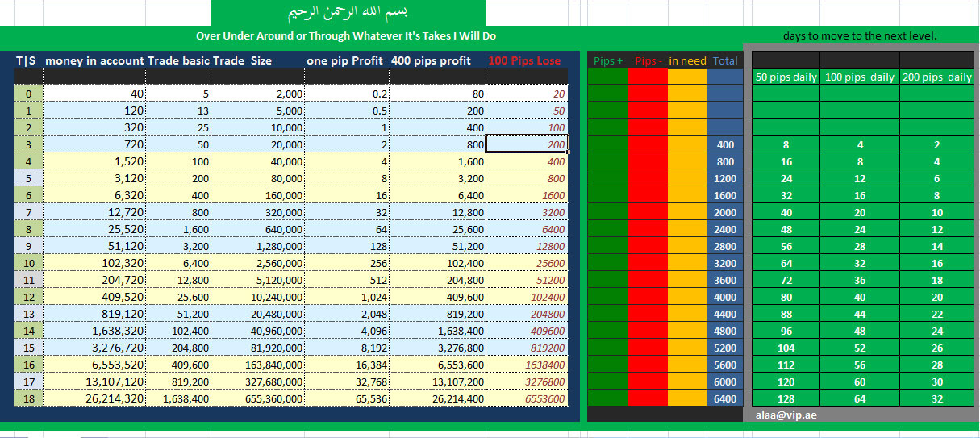Screen dimensions: 980x438
Task: Click the orange 'in need' header cell
Action: 687,60
